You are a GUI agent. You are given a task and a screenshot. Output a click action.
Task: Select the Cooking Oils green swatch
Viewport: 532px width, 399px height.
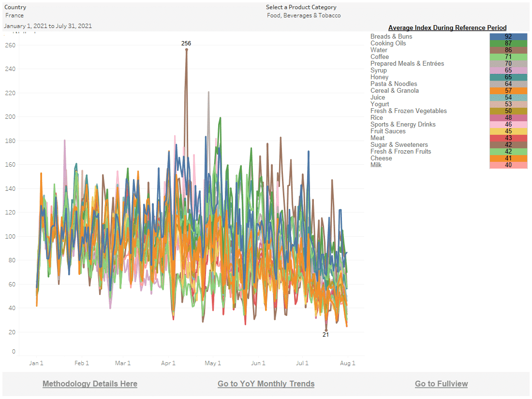click(508, 43)
